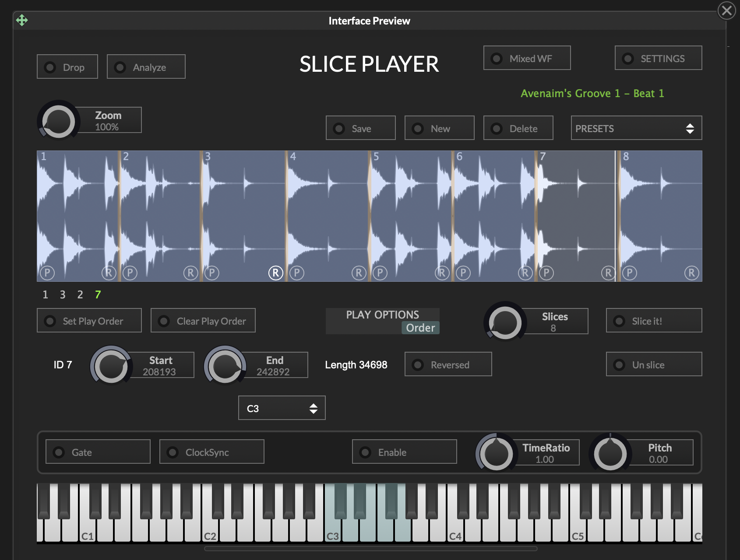
Task: Click play order number 3 below the waveform
Action: coord(63,294)
